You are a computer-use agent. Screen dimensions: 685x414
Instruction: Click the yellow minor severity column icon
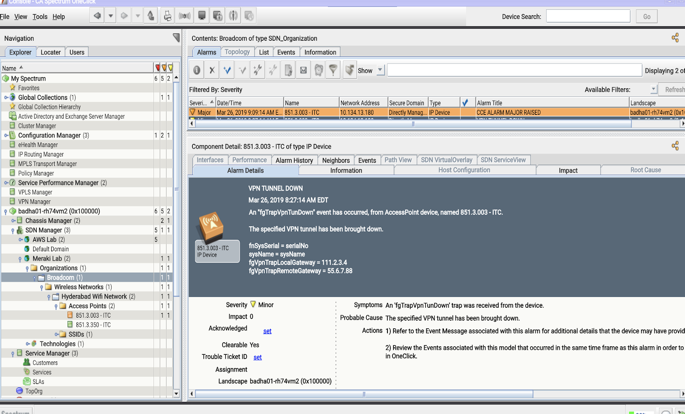(170, 68)
